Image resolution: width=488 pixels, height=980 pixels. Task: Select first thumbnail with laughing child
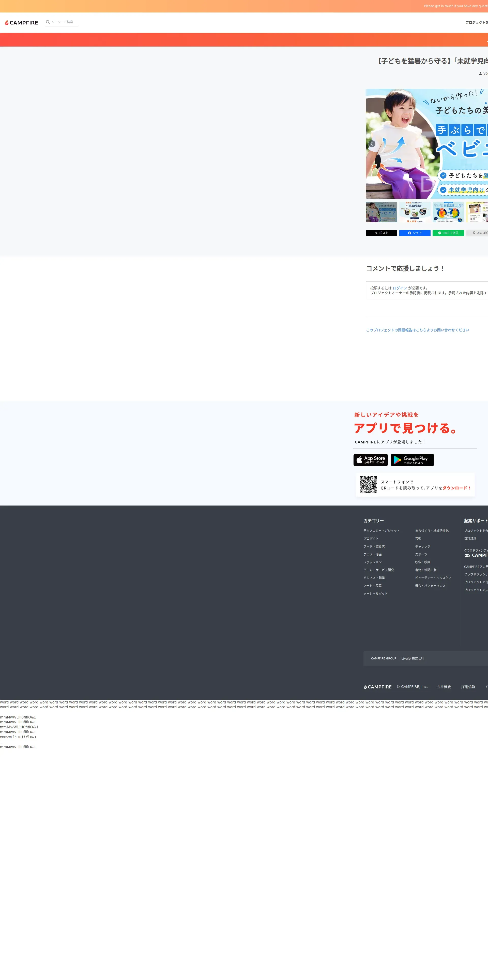coord(381,212)
